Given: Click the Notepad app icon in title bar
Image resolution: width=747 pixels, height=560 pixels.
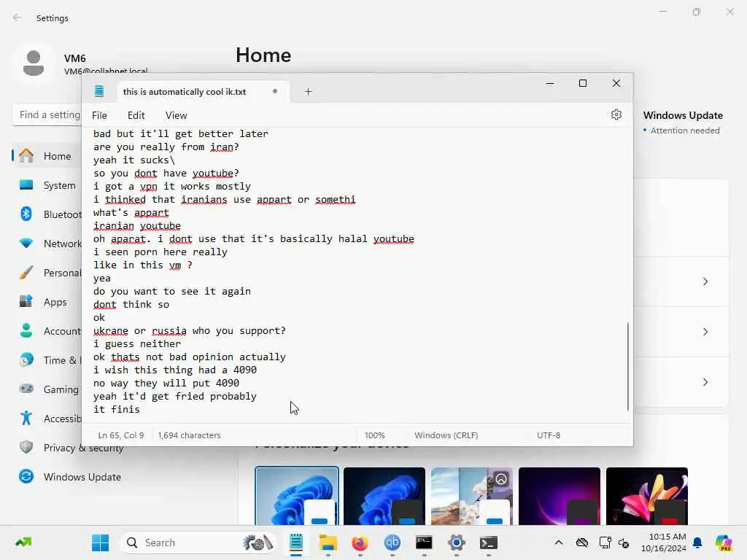Looking at the screenshot, I should pyautogui.click(x=99, y=91).
